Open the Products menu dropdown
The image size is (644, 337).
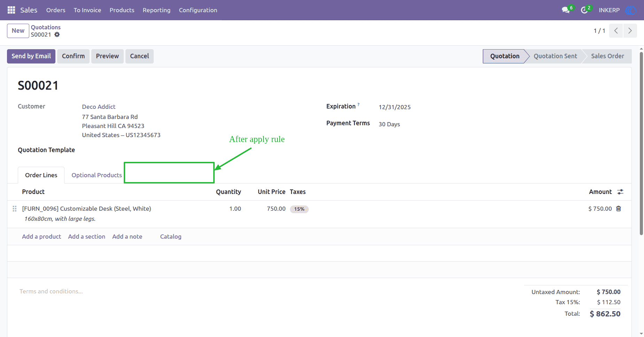(122, 10)
